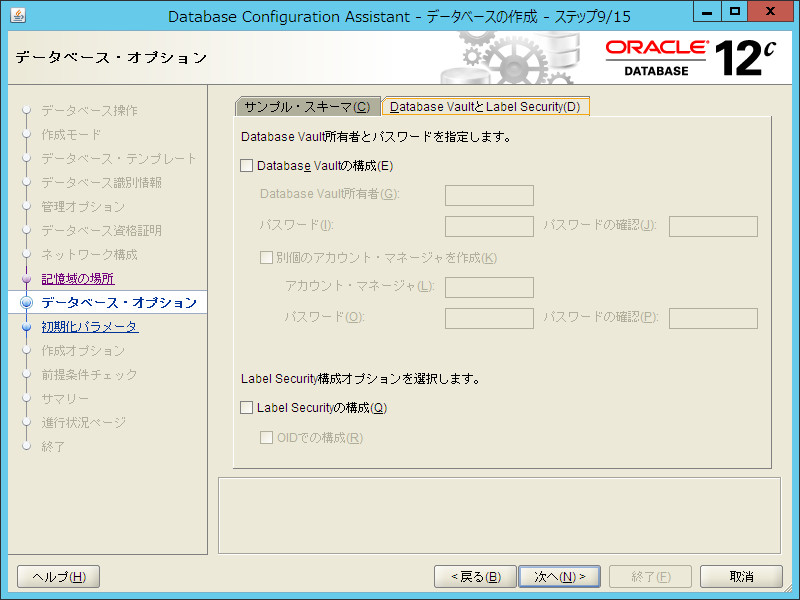The height and width of the screenshot is (600, 800).
Task: Click the 作成オプション step label
Action: click(x=83, y=351)
